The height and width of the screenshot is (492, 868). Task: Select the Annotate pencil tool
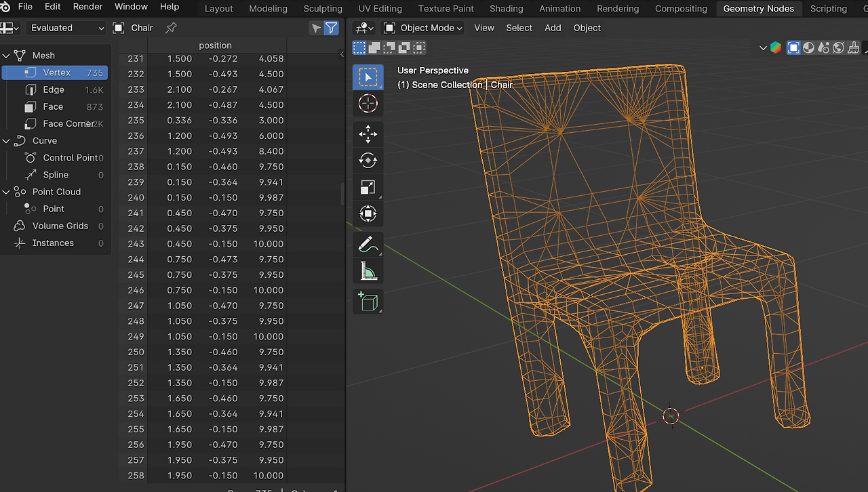tap(368, 244)
